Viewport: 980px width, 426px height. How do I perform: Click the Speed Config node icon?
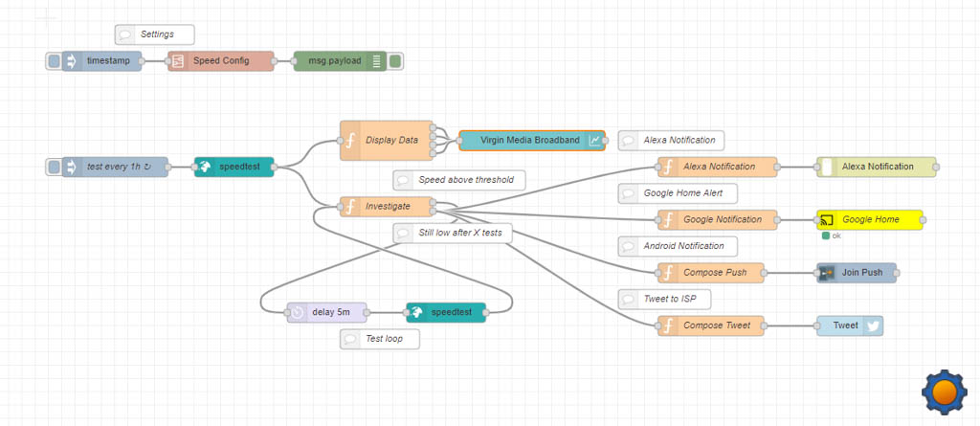coord(177,61)
